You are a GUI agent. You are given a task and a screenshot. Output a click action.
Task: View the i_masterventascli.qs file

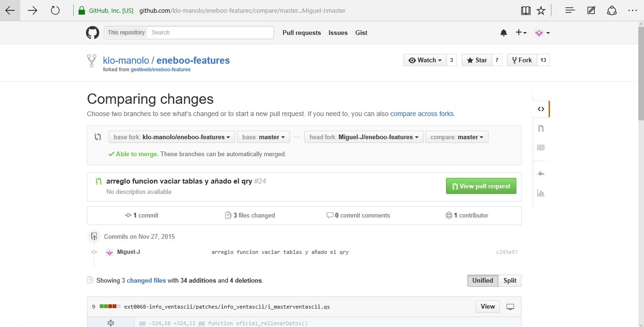click(x=488, y=307)
